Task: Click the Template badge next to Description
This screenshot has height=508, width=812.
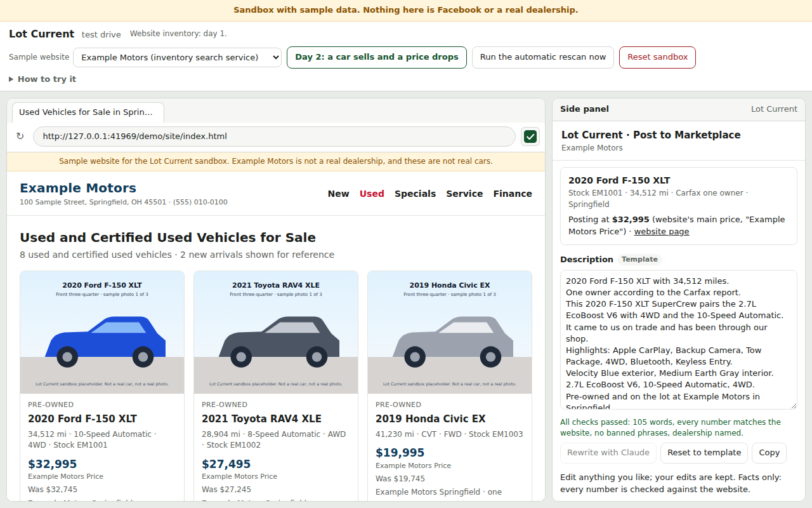Action: pyautogui.click(x=639, y=260)
